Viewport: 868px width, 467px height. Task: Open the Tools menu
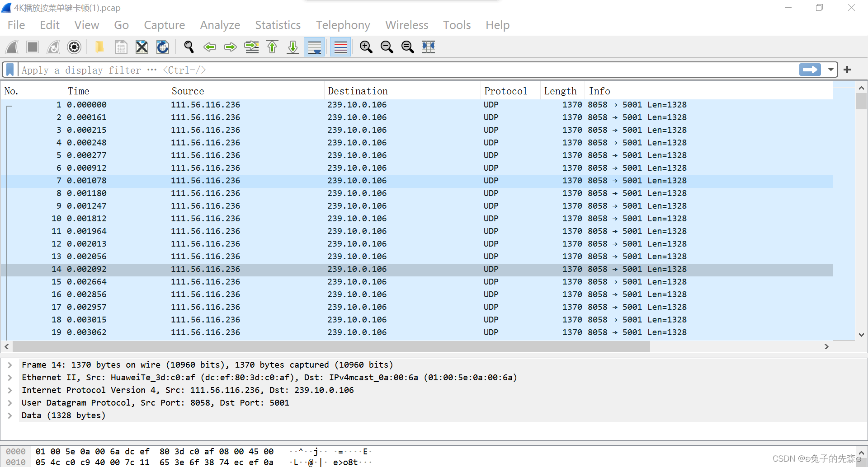[x=457, y=25]
